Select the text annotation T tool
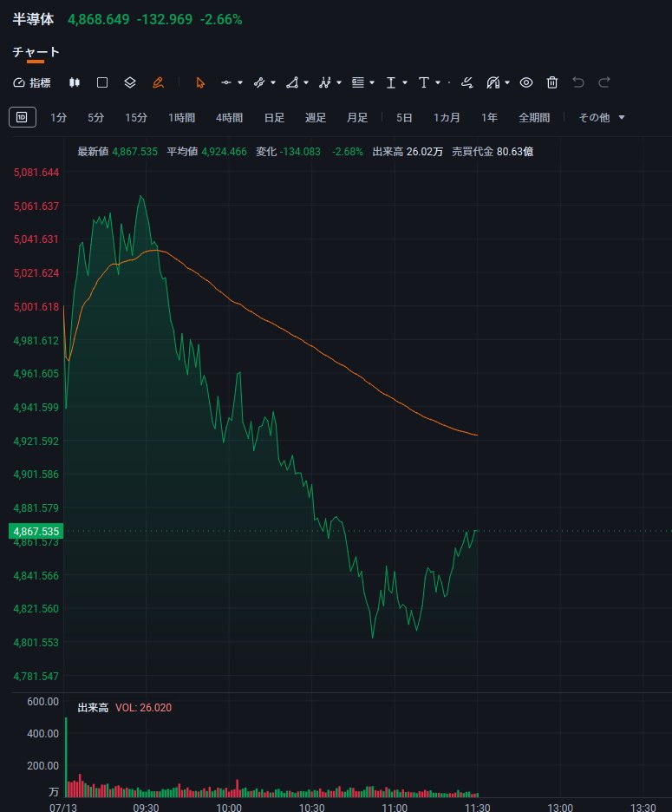 [x=423, y=83]
